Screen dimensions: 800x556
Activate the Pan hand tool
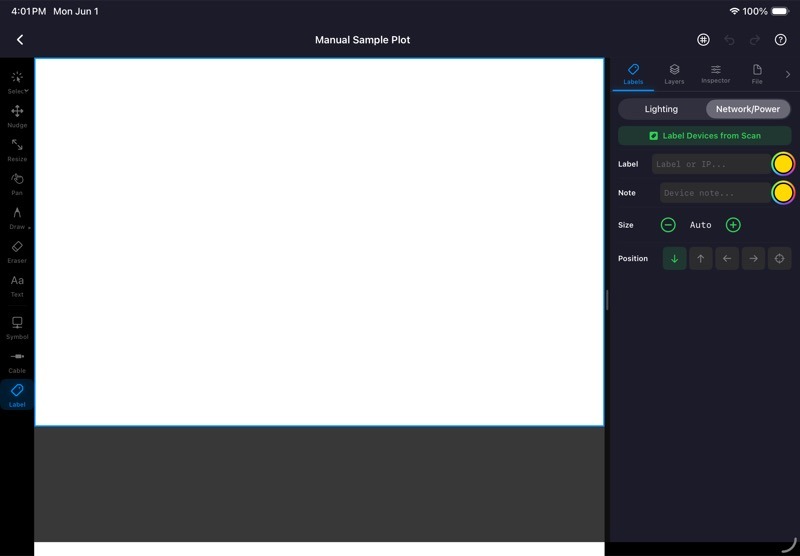pyautogui.click(x=17, y=184)
